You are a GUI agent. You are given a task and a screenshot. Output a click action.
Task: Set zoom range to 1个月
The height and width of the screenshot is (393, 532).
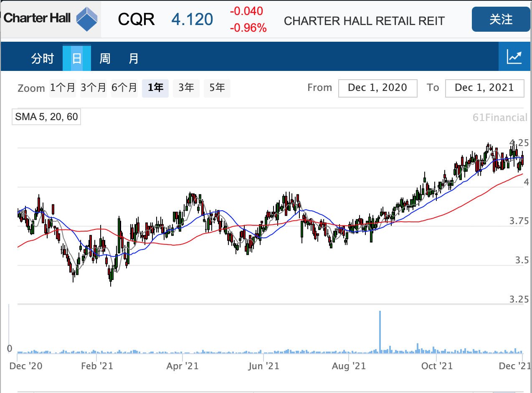(63, 88)
